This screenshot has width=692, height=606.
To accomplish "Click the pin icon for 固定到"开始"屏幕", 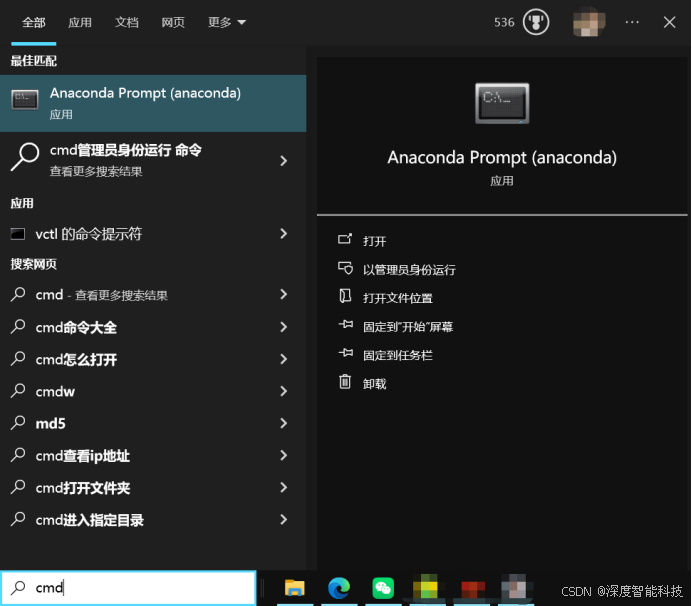I will [x=346, y=325].
